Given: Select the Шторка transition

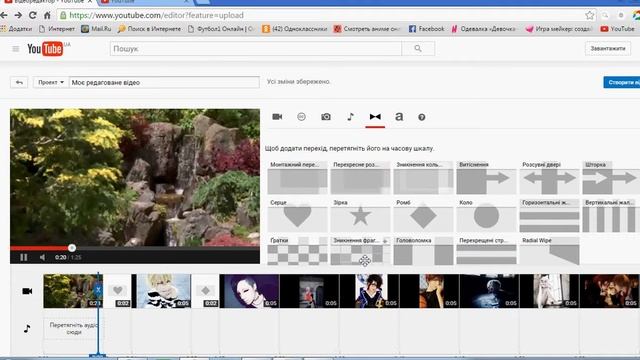Looking at the screenshot, I should coord(611,178).
